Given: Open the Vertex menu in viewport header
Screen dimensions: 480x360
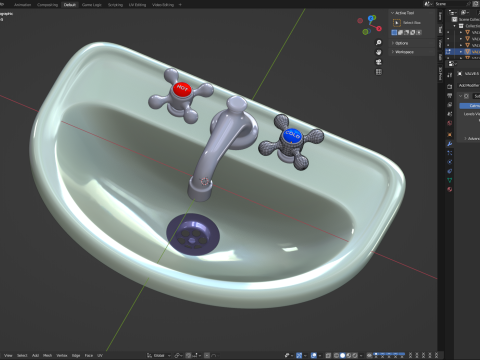Looking at the screenshot, I should (x=62, y=356).
